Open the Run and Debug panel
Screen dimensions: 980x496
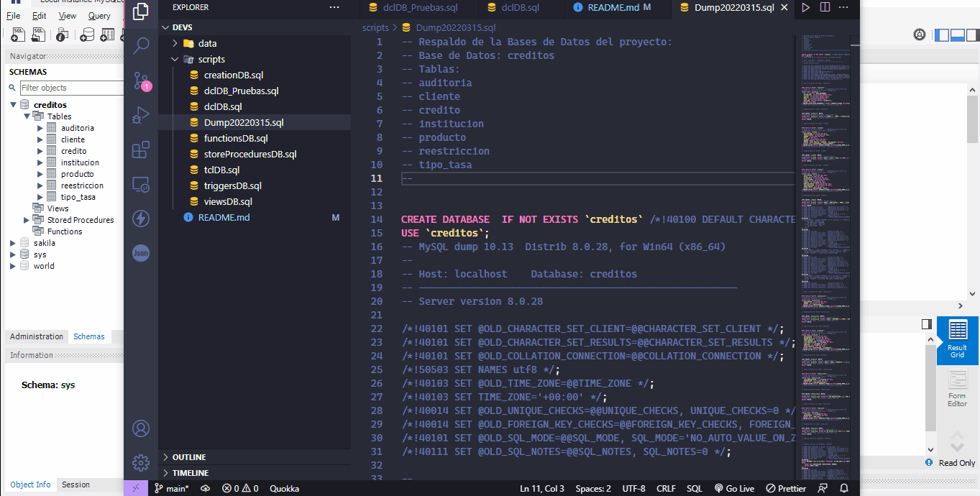pyautogui.click(x=140, y=115)
